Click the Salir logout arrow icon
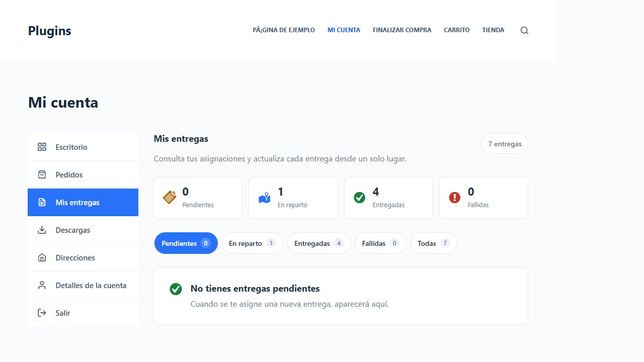Viewport: 644px width, 362px height. [x=42, y=313]
